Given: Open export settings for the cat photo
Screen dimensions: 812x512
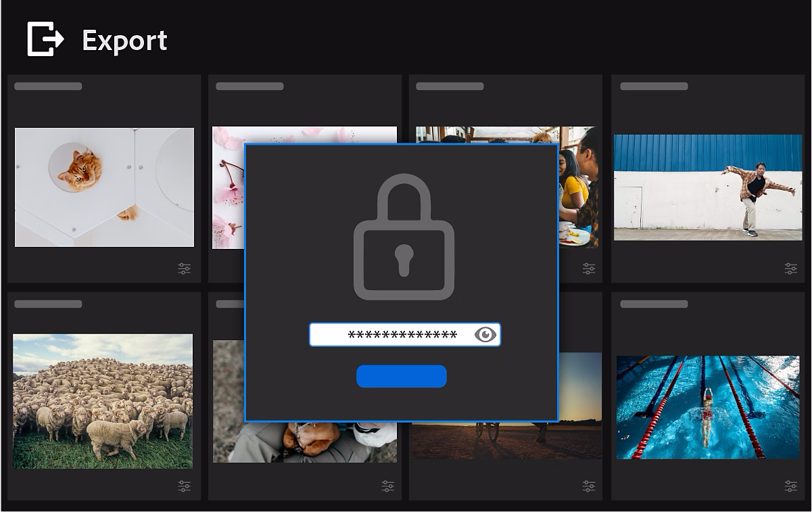Looking at the screenshot, I should click(185, 268).
